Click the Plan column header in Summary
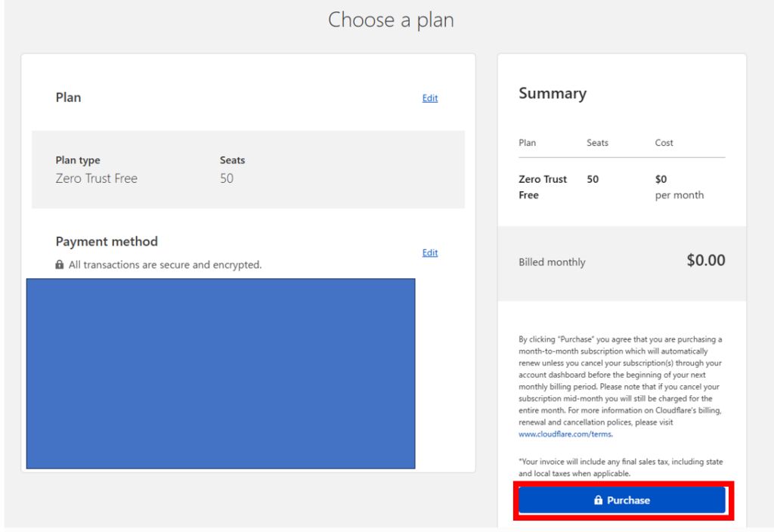The image size is (774, 532). coord(527,143)
